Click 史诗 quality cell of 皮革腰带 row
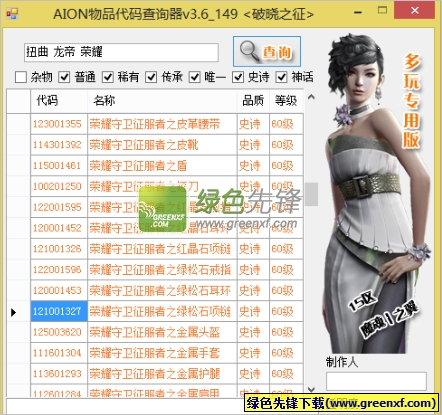 [x=253, y=124]
